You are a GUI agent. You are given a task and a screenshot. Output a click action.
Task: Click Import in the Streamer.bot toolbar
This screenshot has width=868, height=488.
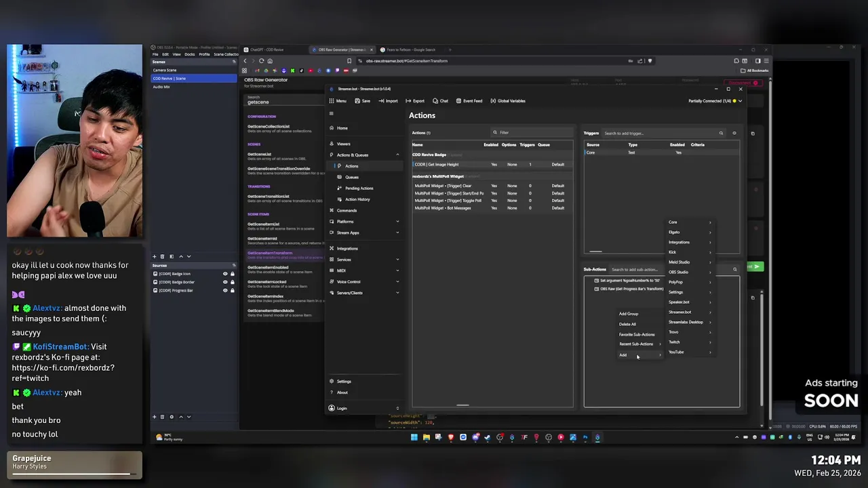pyautogui.click(x=388, y=101)
